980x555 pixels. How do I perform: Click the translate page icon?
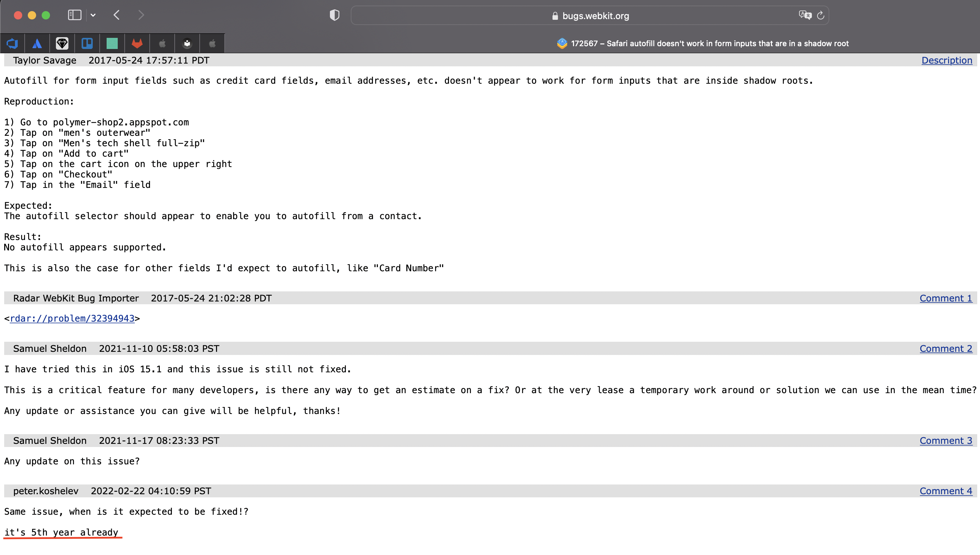pos(805,15)
